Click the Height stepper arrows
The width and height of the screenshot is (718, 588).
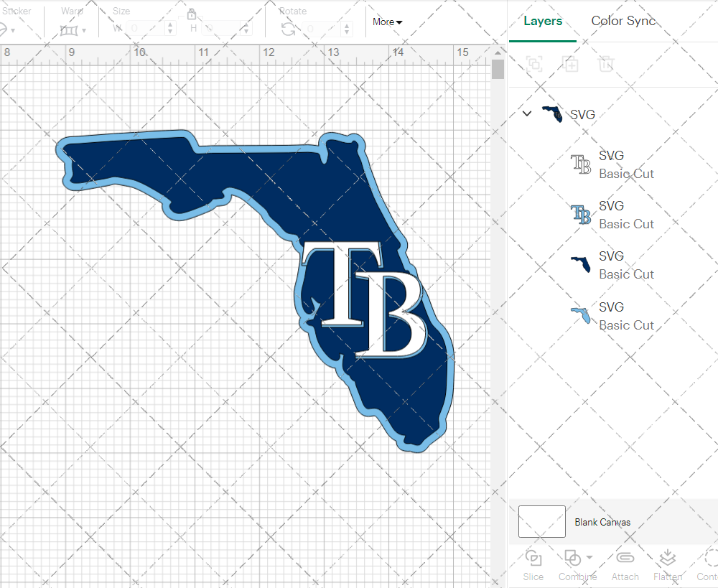tap(246, 29)
